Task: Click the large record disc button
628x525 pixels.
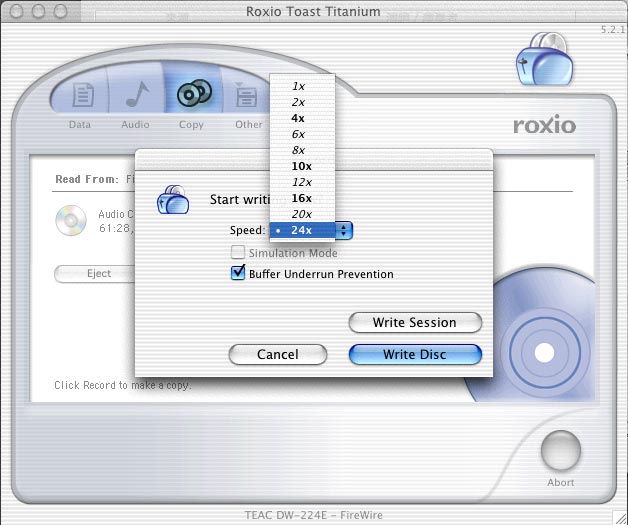Action: tap(544, 352)
